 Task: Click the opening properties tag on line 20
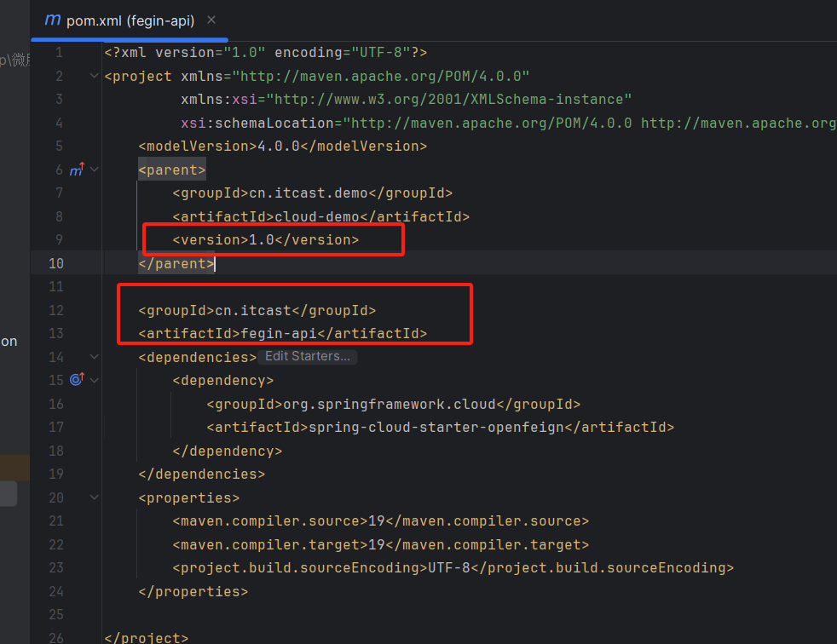[x=189, y=497]
